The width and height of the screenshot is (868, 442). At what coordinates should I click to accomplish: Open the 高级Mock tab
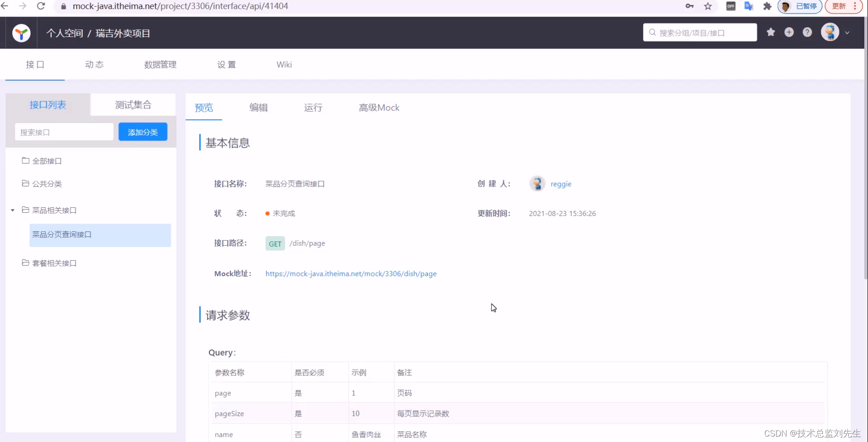pos(379,108)
